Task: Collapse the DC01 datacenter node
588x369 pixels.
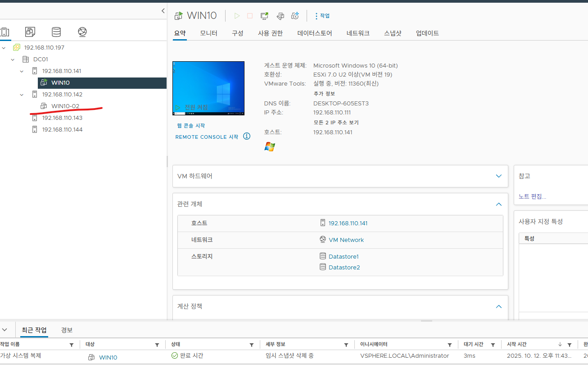Action: click(13, 59)
